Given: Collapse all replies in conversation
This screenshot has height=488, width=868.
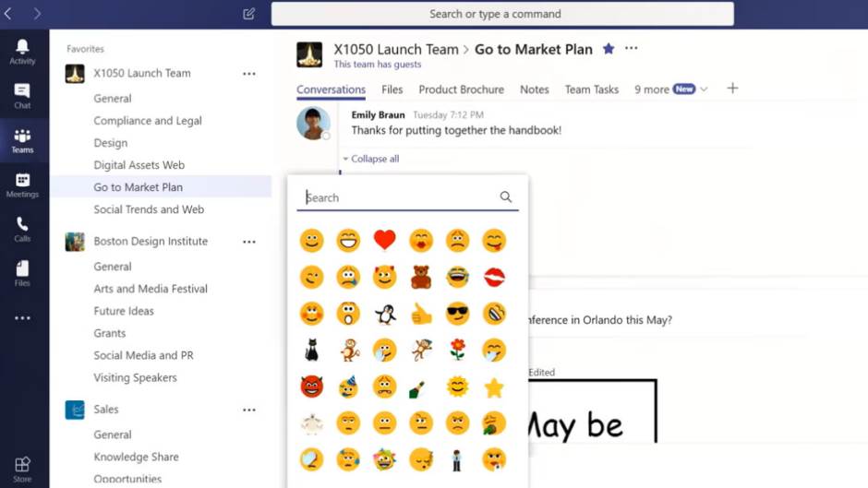Looking at the screenshot, I should 372,159.
